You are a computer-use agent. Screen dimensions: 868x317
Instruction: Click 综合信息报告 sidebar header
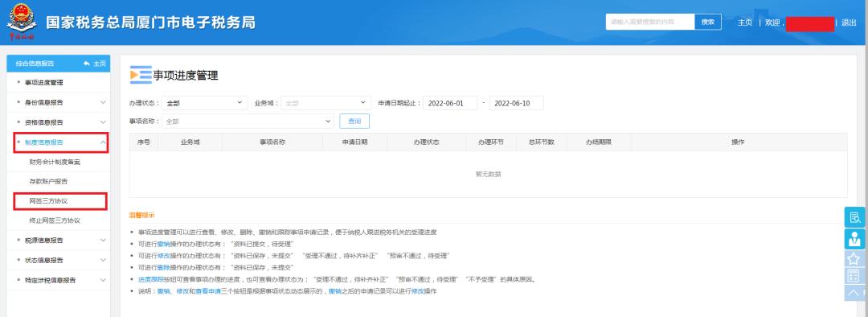tap(35, 64)
